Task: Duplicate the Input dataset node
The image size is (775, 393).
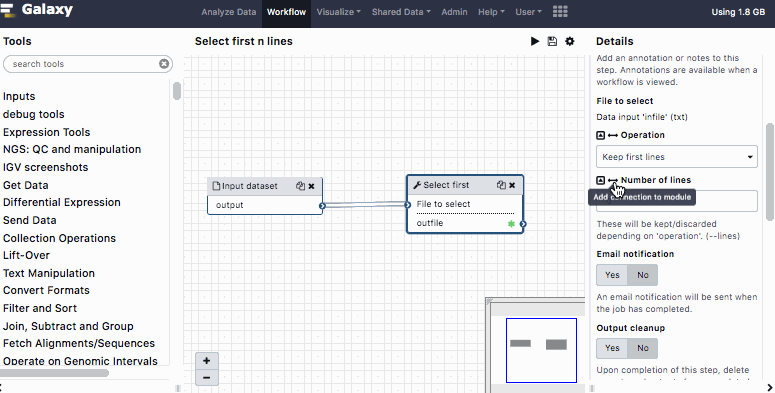Action: [300, 186]
